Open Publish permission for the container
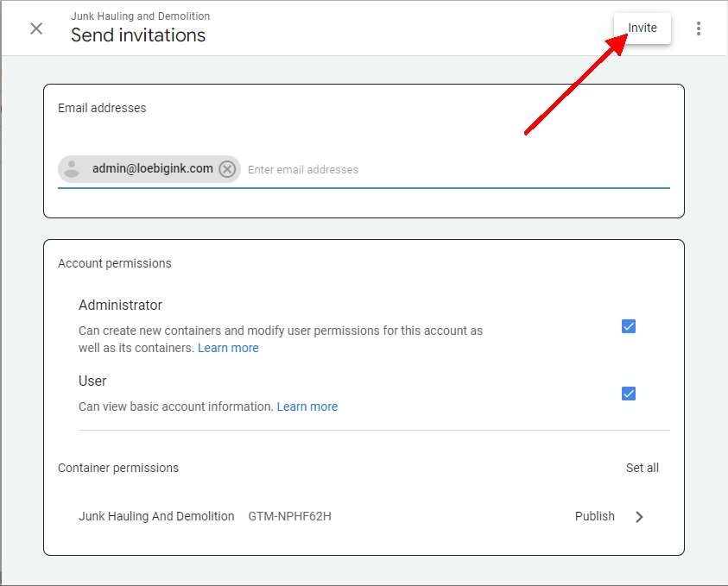This screenshot has width=728, height=586. 594,516
